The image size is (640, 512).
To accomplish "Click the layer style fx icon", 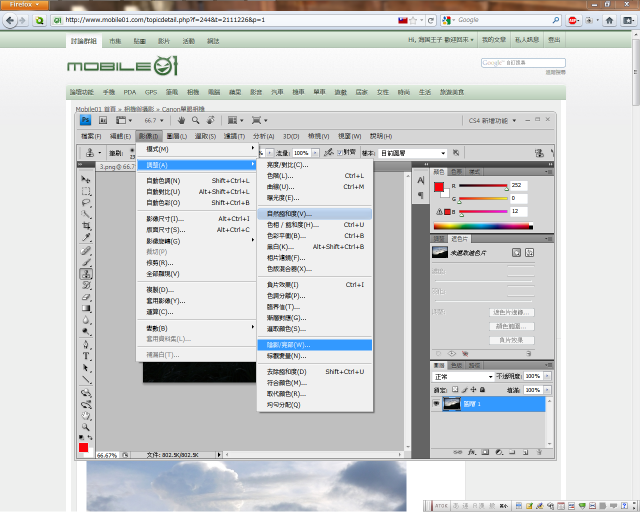I will [x=472, y=452].
